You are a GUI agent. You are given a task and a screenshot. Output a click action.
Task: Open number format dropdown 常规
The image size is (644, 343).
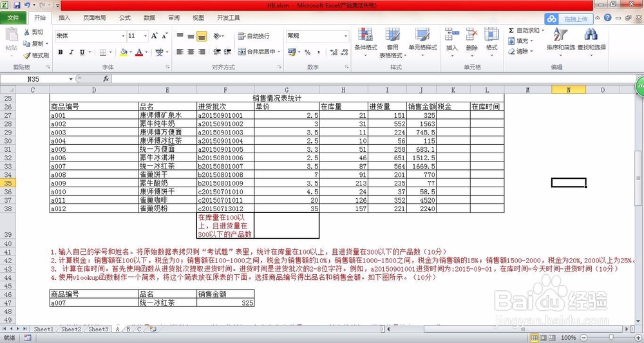[345, 35]
